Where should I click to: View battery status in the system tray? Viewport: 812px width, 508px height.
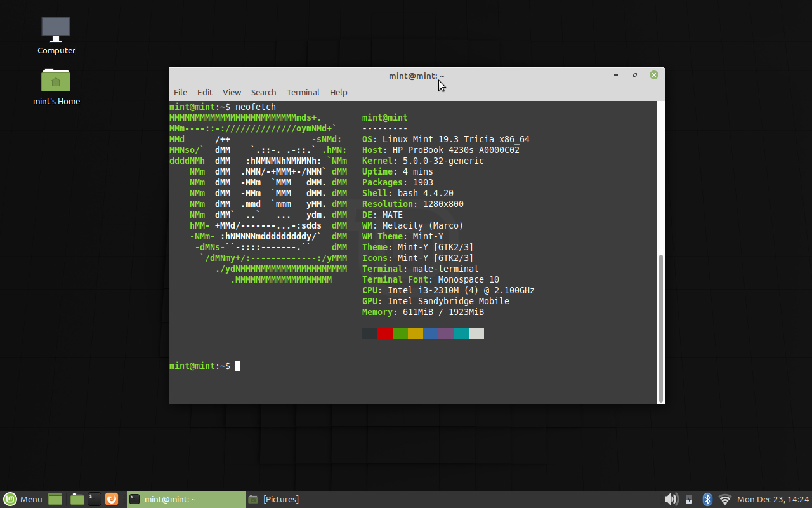click(x=689, y=499)
